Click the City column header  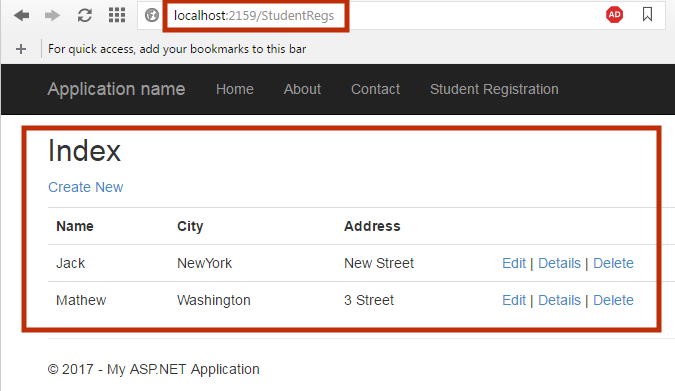tap(190, 227)
